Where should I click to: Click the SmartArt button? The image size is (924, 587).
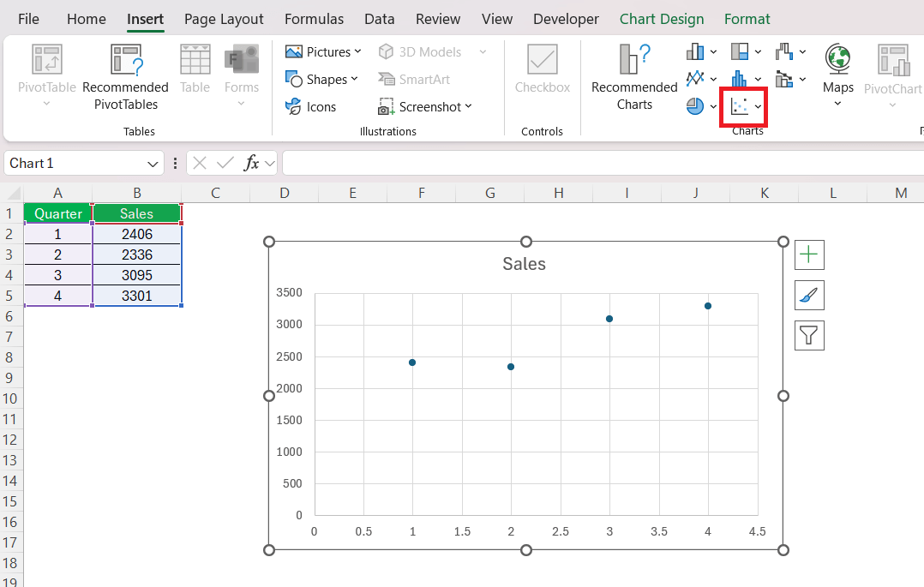[414, 79]
